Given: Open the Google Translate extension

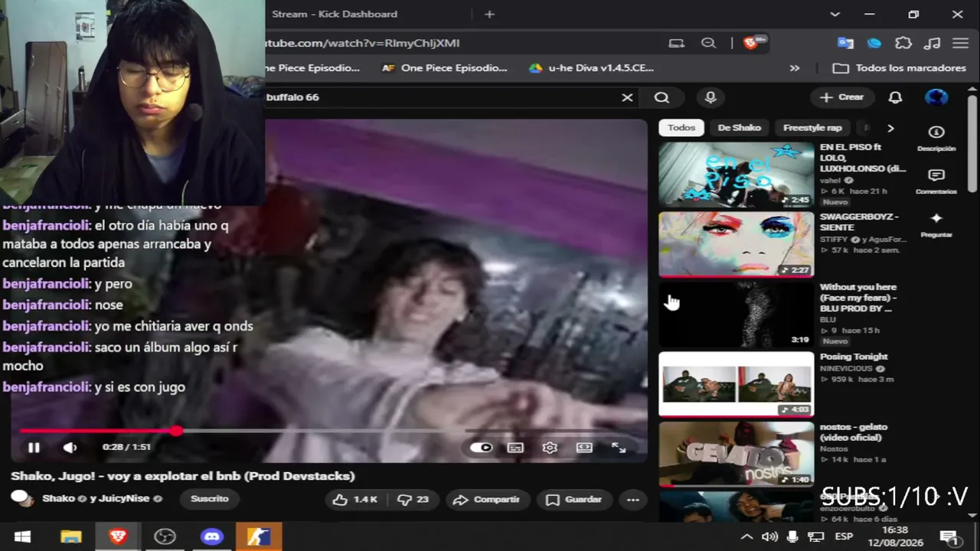Looking at the screenshot, I should pyautogui.click(x=845, y=43).
